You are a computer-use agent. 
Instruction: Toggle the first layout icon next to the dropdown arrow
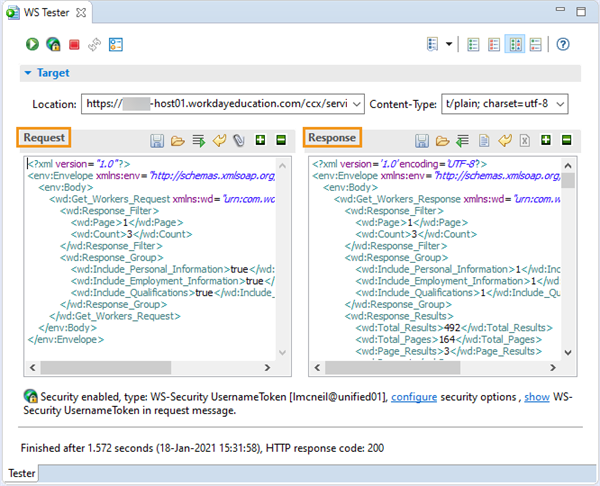click(x=473, y=44)
